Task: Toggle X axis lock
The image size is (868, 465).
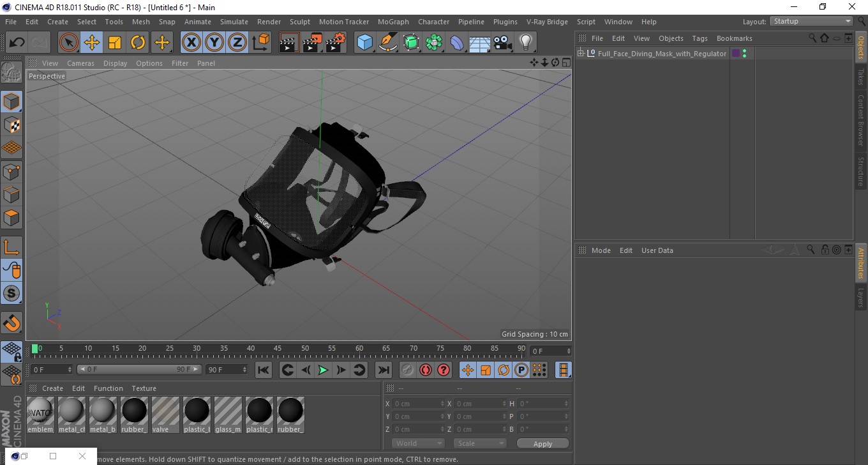Action: coord(191,43)
